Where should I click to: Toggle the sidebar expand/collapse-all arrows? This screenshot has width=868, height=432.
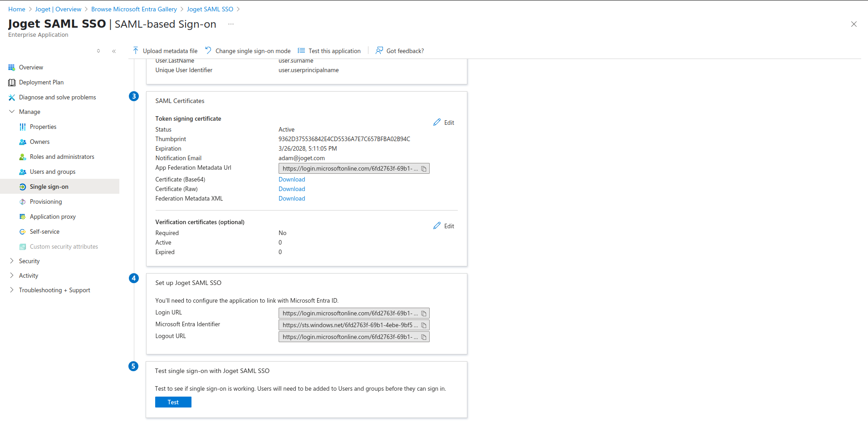(x=98, y=51)
